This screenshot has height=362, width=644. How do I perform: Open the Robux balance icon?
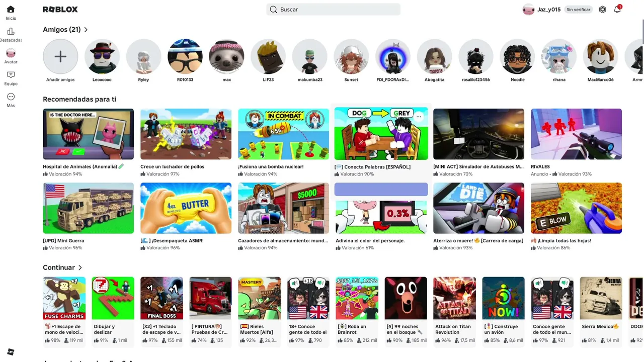(603, 10)
